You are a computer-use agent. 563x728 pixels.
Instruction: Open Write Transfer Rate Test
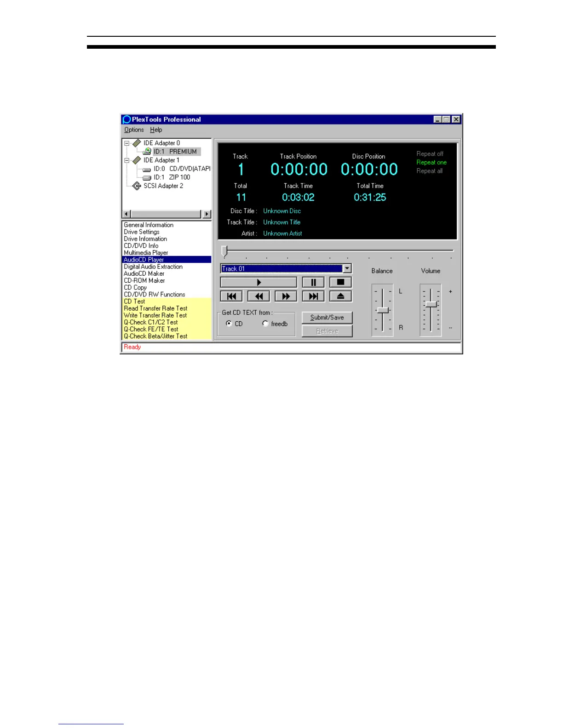point(155,315)
